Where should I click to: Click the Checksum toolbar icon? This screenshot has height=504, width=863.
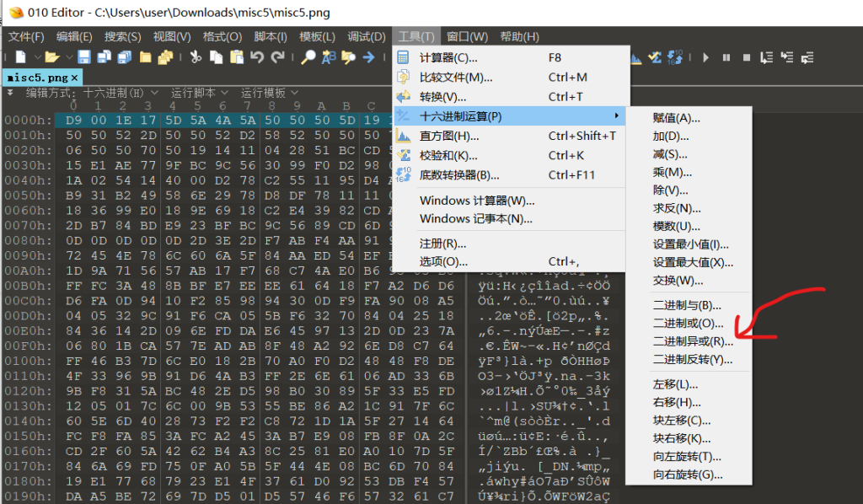[x=656, y=57]
